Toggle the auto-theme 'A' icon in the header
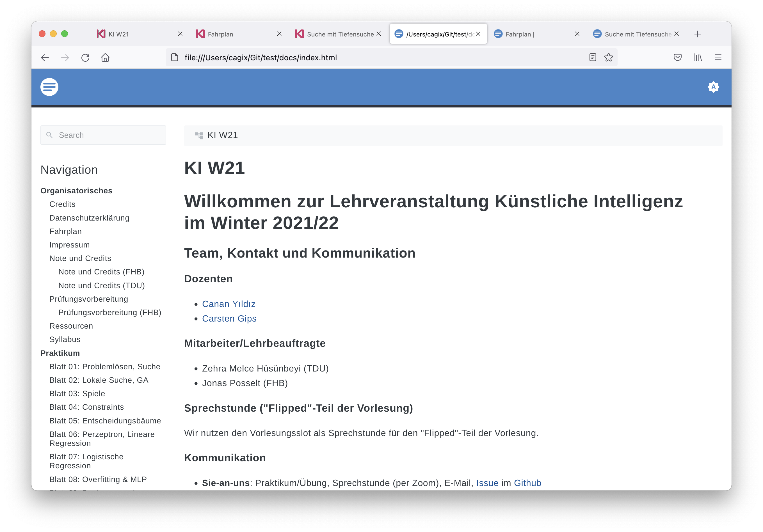 [x=714, y=87]
